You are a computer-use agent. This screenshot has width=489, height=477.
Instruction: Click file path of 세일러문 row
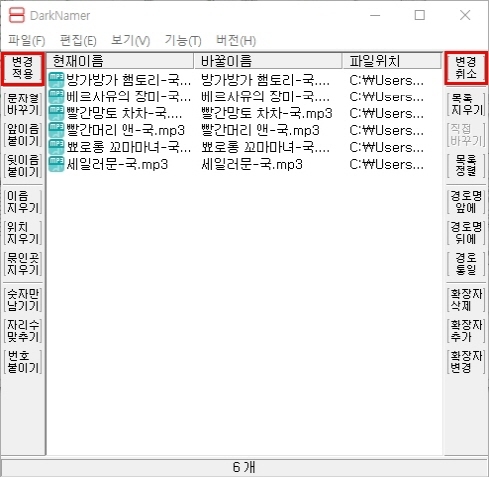[387, 164]
